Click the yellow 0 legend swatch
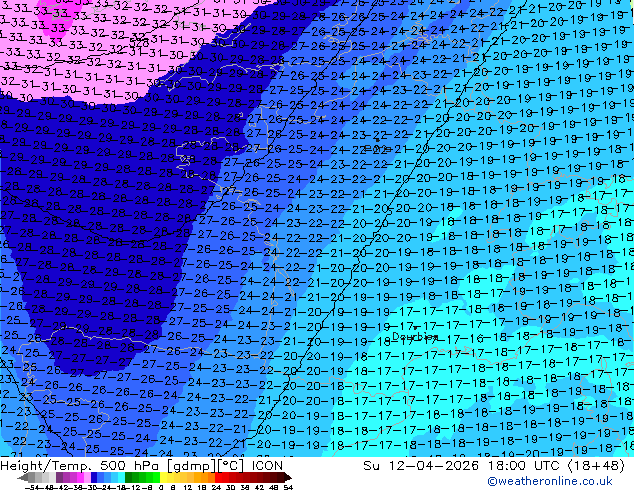The width and height of the screenshot is (634, 490). [163, 477]
